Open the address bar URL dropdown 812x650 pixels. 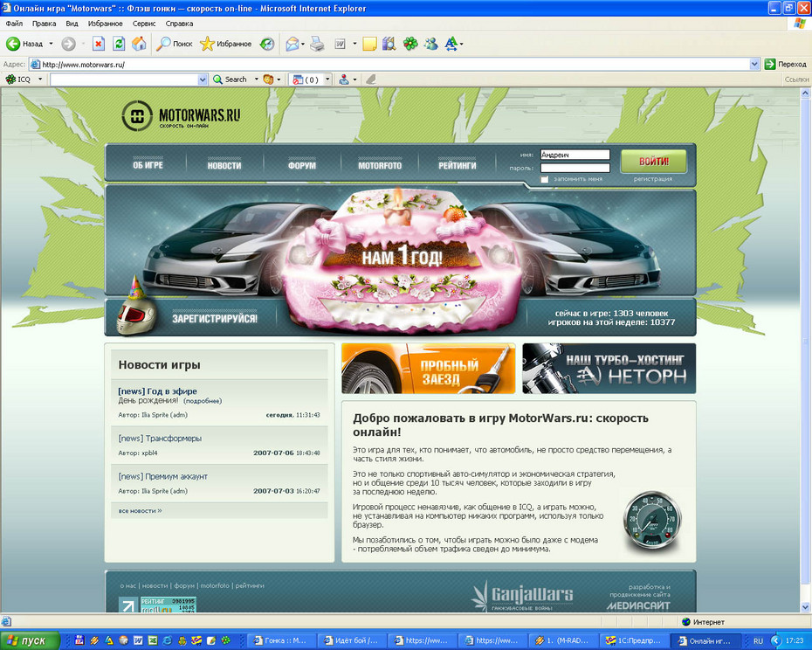pos(754,65)
